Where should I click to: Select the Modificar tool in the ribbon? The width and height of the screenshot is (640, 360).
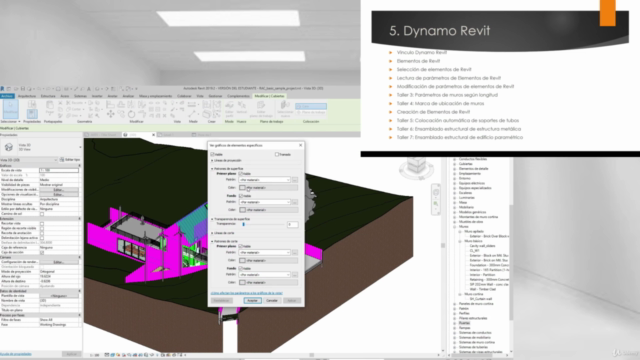click(x=10, y=109)
